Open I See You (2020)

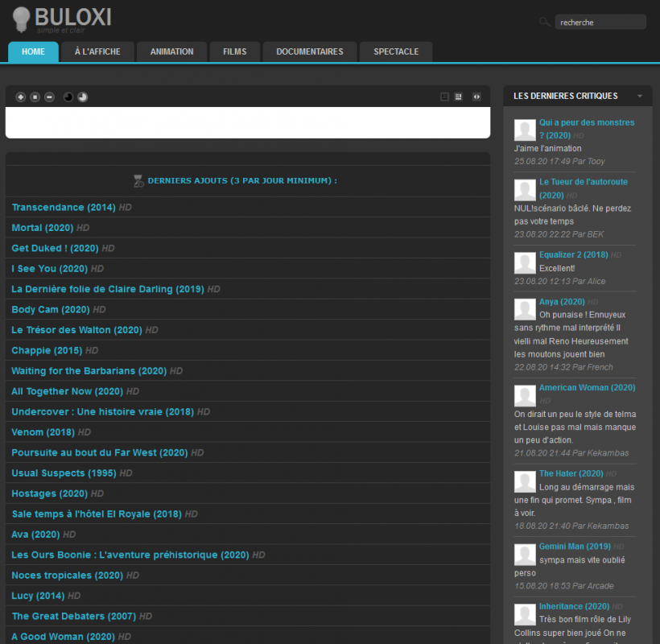pyautogui.click(x=50, y=269)
